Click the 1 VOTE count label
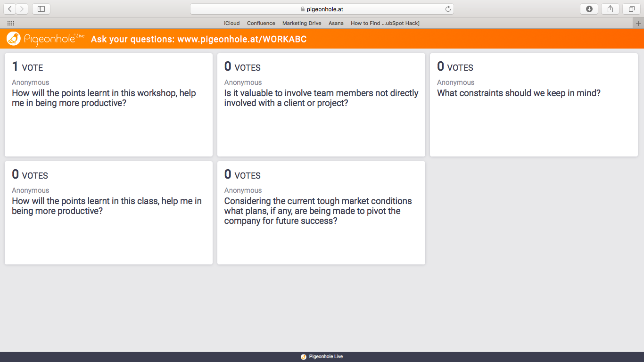644x362 pixels. 27,67
